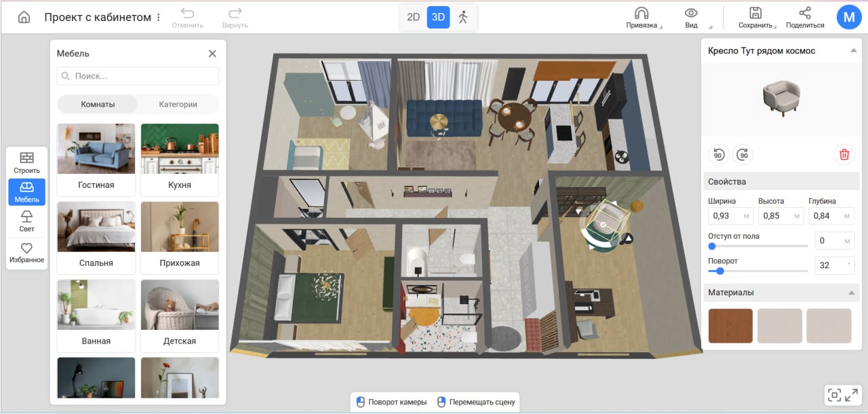The height and width of the screenshot is (414, 868).
Task: Redo the action with Вернуть
Action: coord(235,18)
